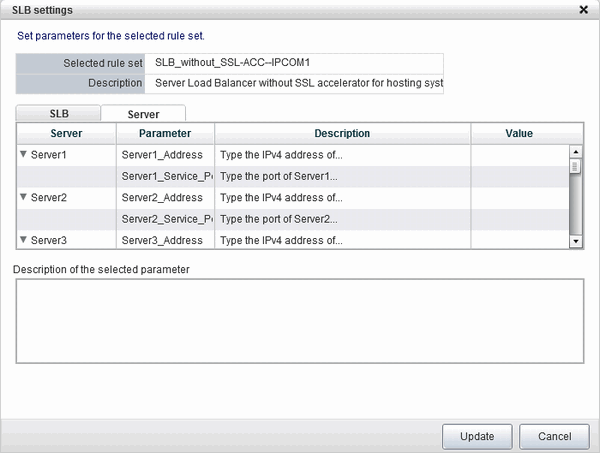The height and width of the screenshot is (453, 600).
Task: Click the Update button
Action: point(477,436)
